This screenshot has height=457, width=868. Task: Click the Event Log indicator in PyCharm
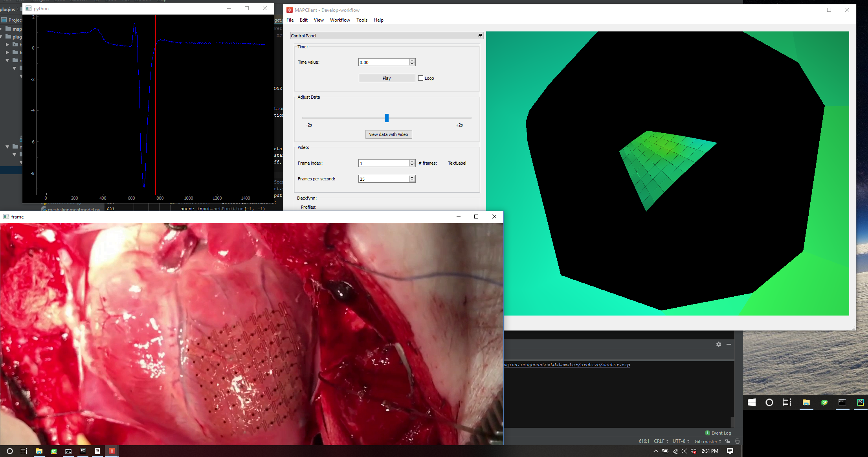coord(720,433)
